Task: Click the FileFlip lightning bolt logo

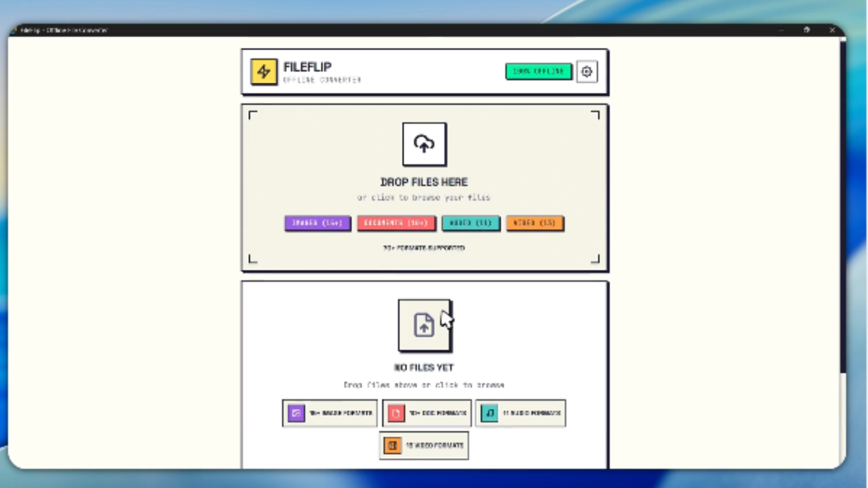Action: click(264, 71)
